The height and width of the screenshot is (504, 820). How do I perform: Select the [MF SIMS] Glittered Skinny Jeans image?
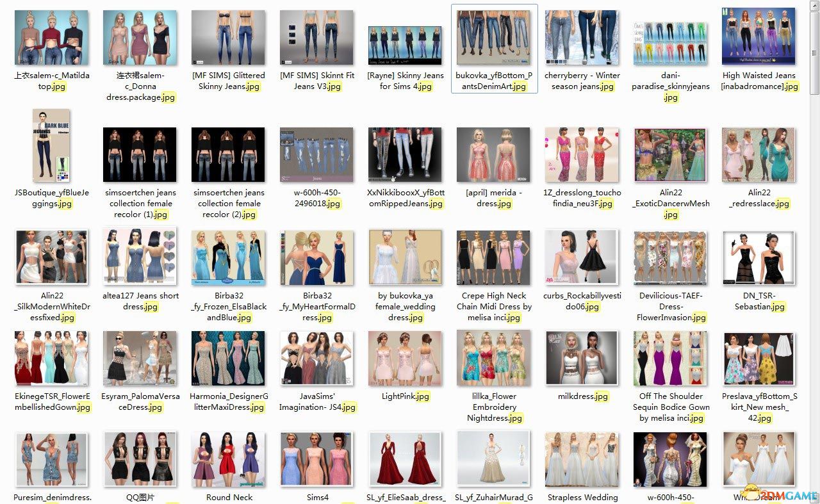[228, 37]
